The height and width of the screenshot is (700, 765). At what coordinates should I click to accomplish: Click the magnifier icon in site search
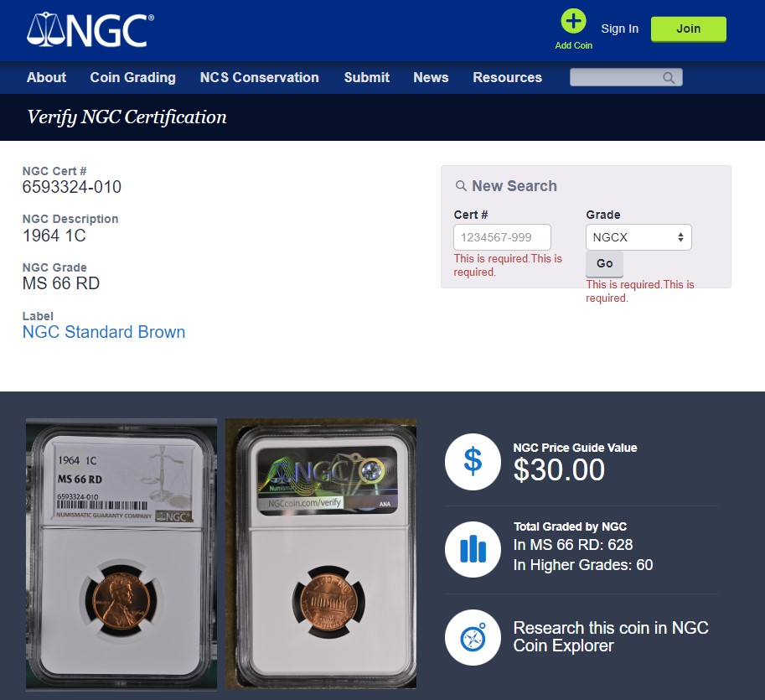click(x=669, y=78)
